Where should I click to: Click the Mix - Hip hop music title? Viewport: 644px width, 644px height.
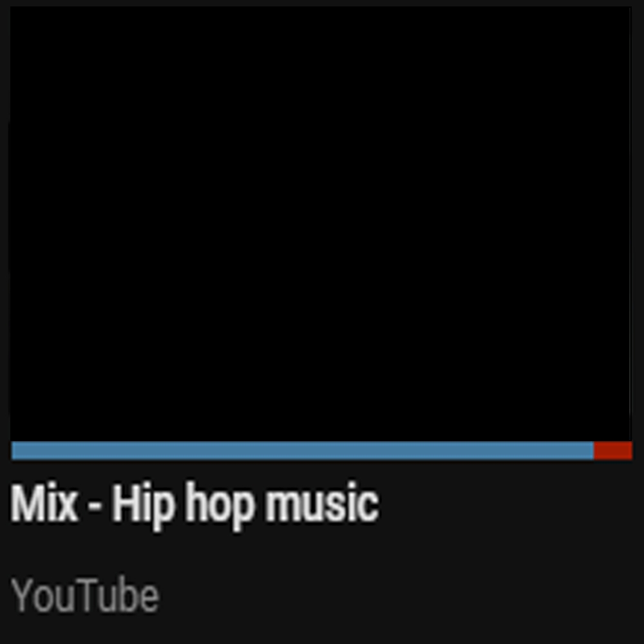(x=194, y=504)
